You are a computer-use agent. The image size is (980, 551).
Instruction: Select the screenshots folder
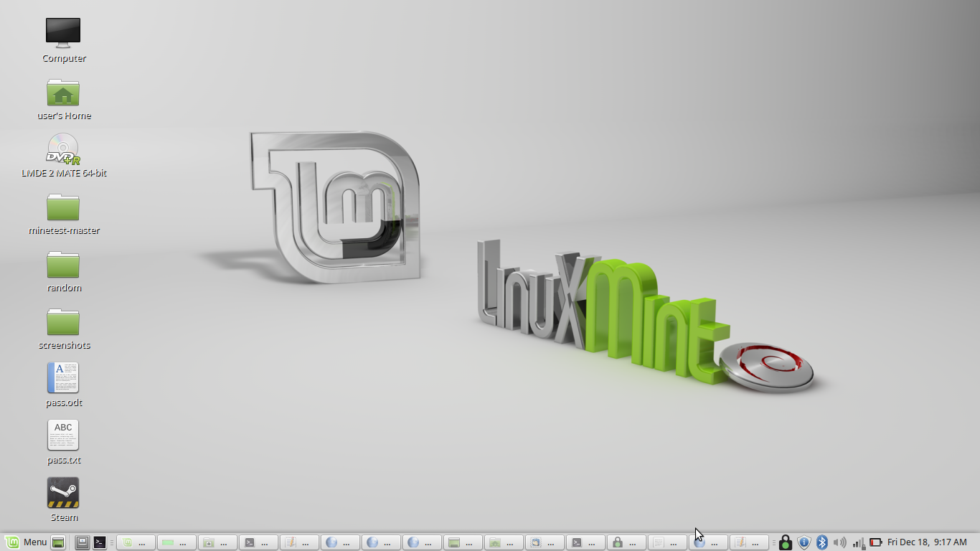click(64, 329)
